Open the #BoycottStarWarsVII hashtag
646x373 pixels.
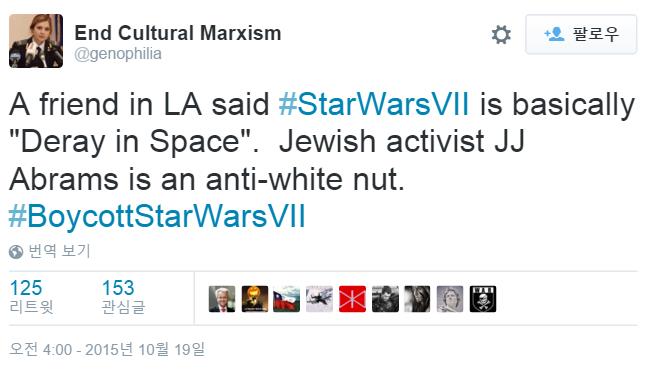(157, 216)
